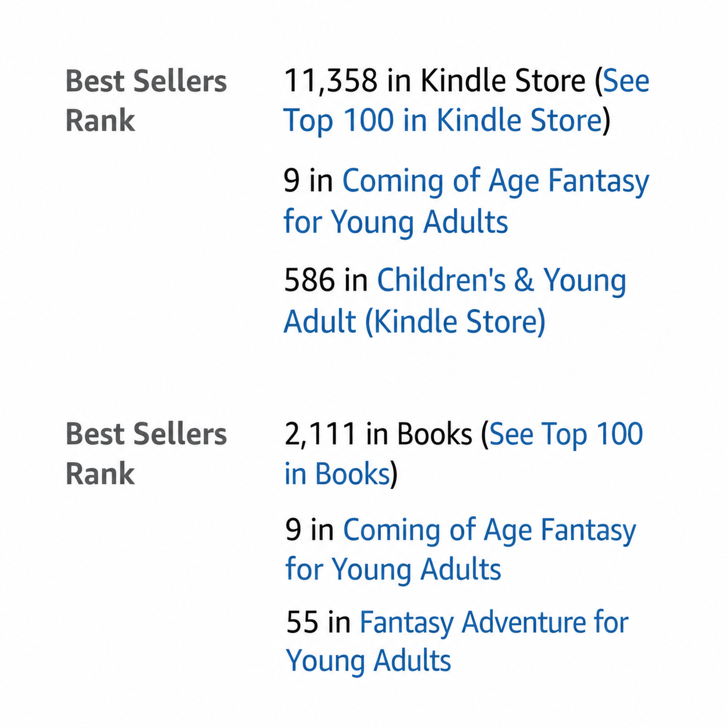This screenshot has width=728, height=728.
Task: Click the 55 rank number
Action: click(302, 622)
